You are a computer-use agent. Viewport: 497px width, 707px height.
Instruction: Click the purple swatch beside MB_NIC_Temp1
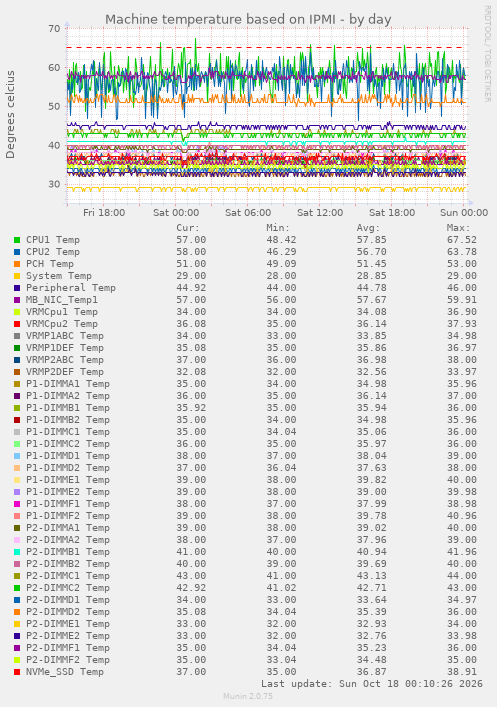(17, 300)
